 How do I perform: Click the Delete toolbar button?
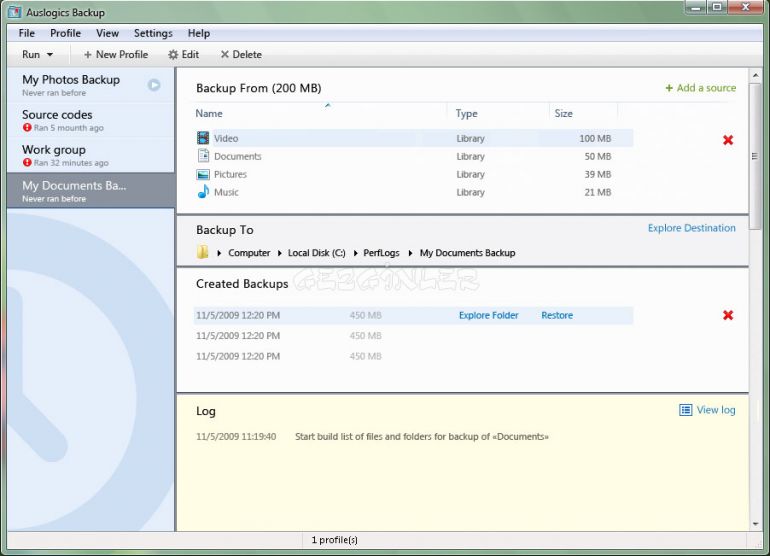click(241, 55)
